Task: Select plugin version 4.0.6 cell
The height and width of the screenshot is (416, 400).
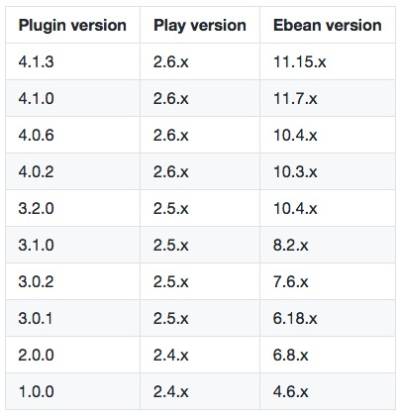Action: point(73,135)
